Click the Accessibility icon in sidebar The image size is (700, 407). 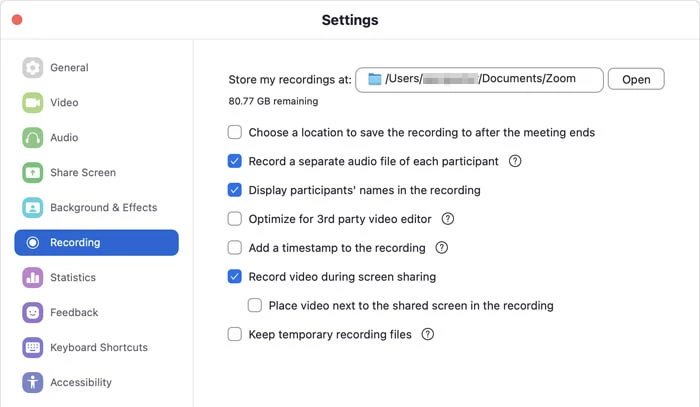point(33,383)
